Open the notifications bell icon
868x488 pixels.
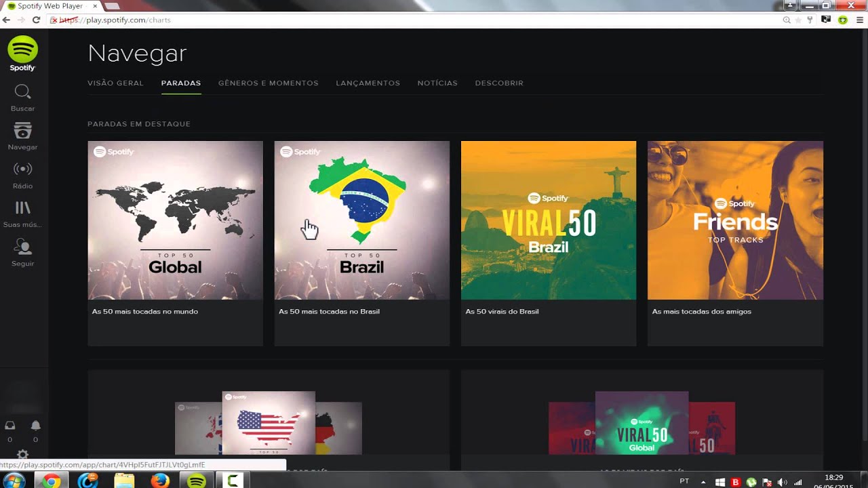click(35, 426)
